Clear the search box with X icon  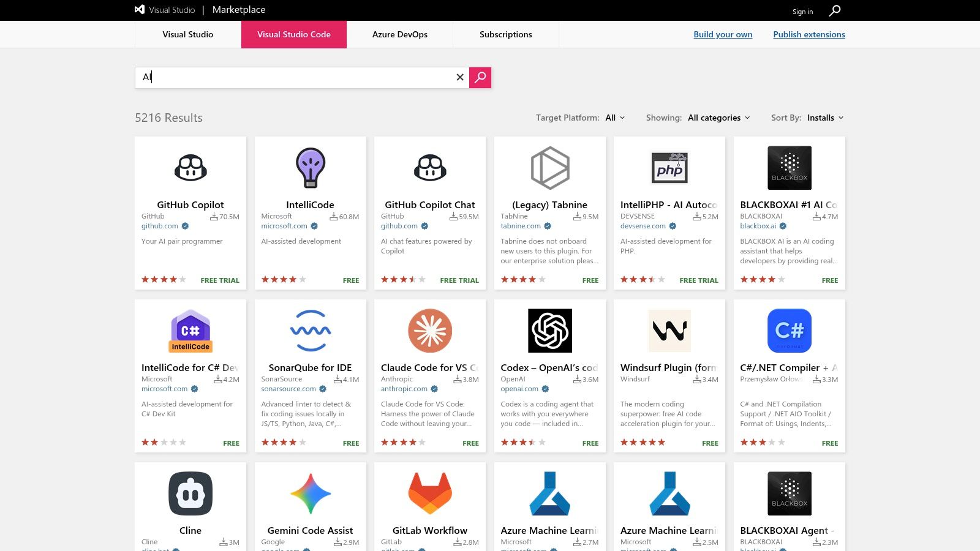(x=460, y=77)
